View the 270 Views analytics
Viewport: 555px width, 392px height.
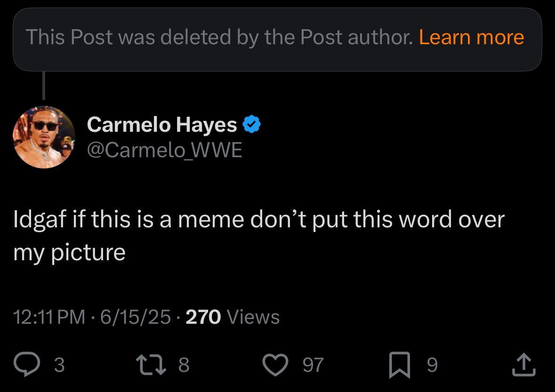[x=233, y=317]
